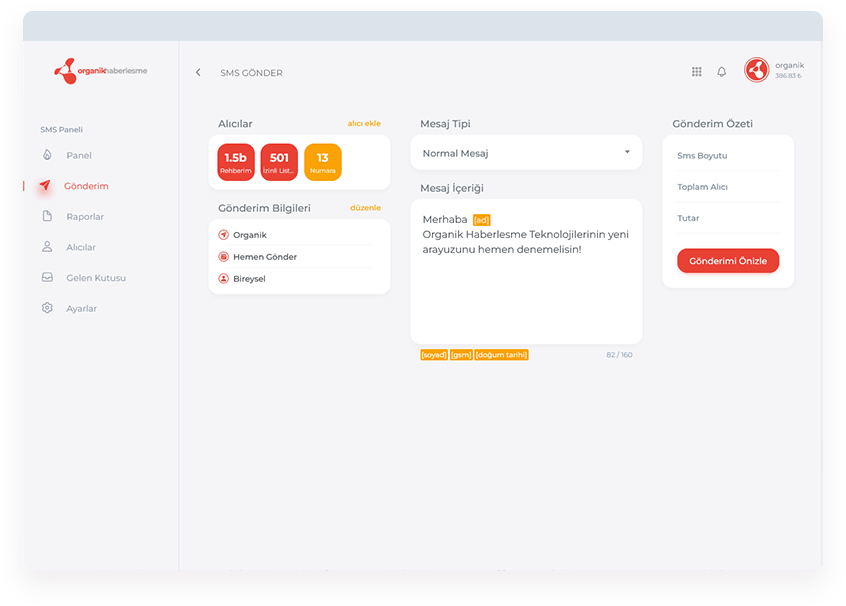Click the Gelen Kutusu inbox icon
846x606 pixels.
pos(47,278)
